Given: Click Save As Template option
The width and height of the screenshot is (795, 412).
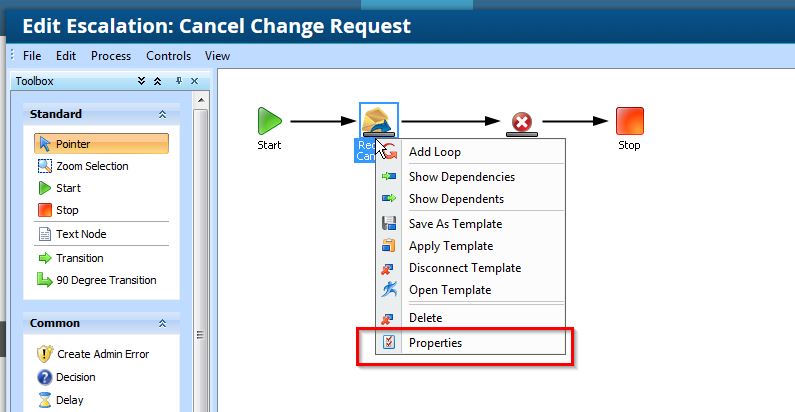Looking at the screenshot, I should coord(455,224).
